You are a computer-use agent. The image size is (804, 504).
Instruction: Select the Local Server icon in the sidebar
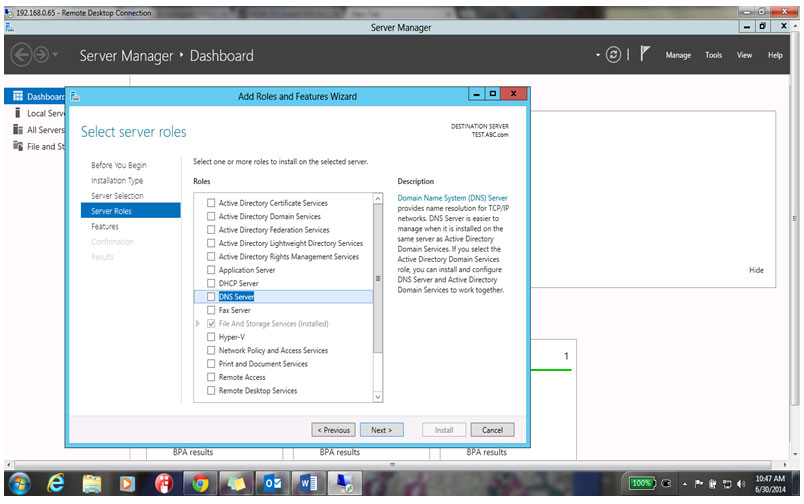[18, 113]
